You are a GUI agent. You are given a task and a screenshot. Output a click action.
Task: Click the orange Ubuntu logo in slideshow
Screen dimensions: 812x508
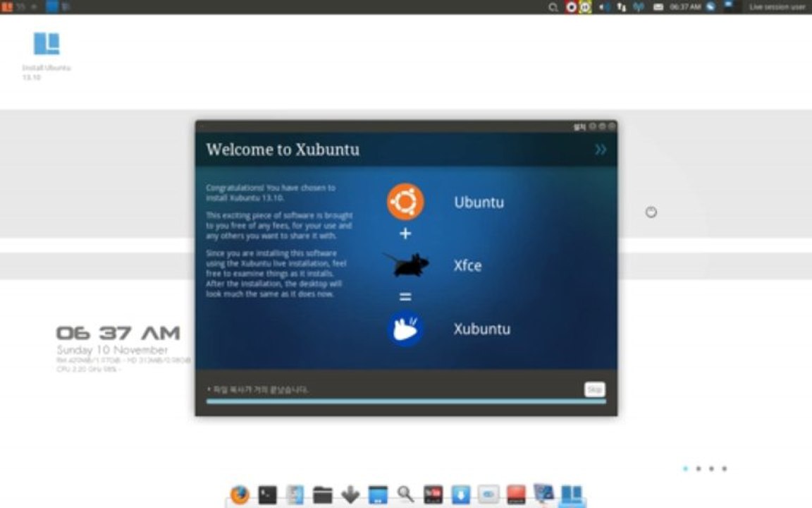pyautogui.click(x=405, y=202)
